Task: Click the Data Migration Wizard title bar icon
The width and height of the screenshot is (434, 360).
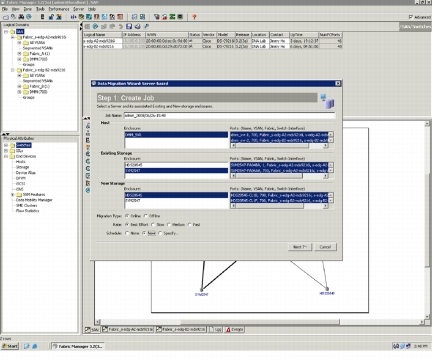Action: 94,83
